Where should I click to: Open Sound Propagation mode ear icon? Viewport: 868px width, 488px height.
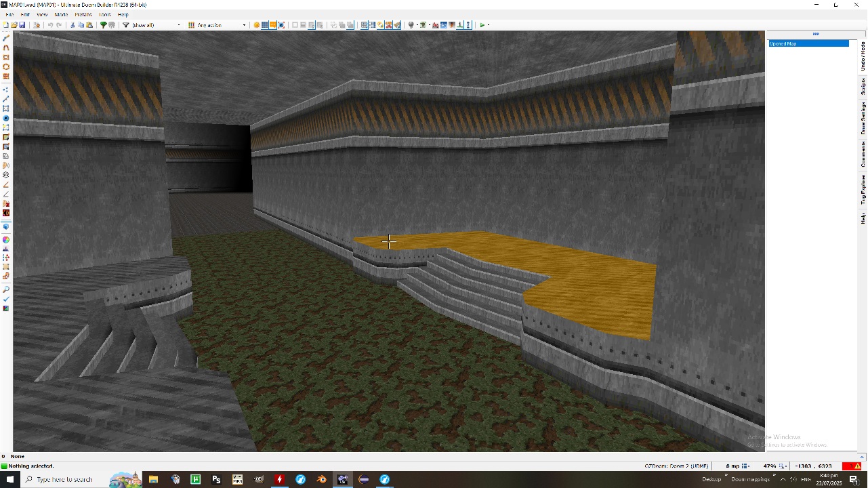(x=6, y=165)
